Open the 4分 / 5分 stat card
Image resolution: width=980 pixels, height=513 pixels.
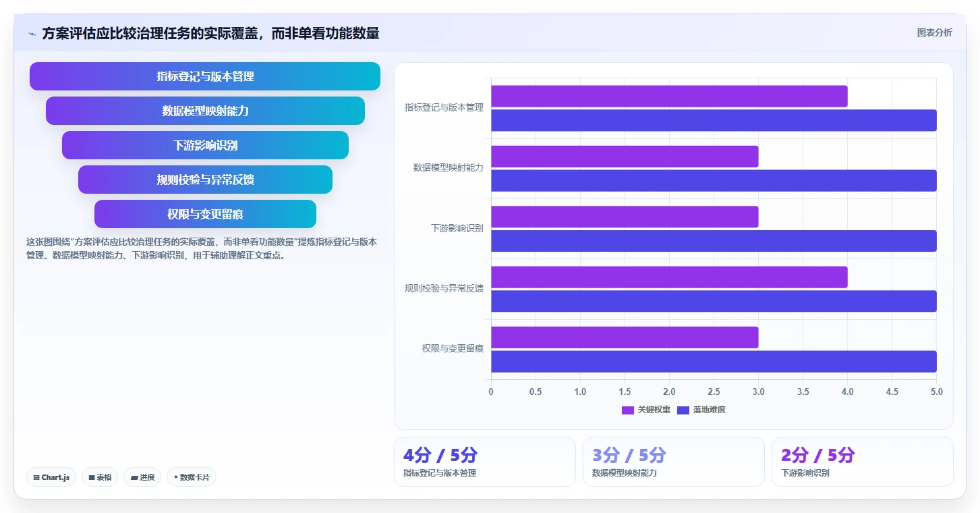tap(485, 462)
